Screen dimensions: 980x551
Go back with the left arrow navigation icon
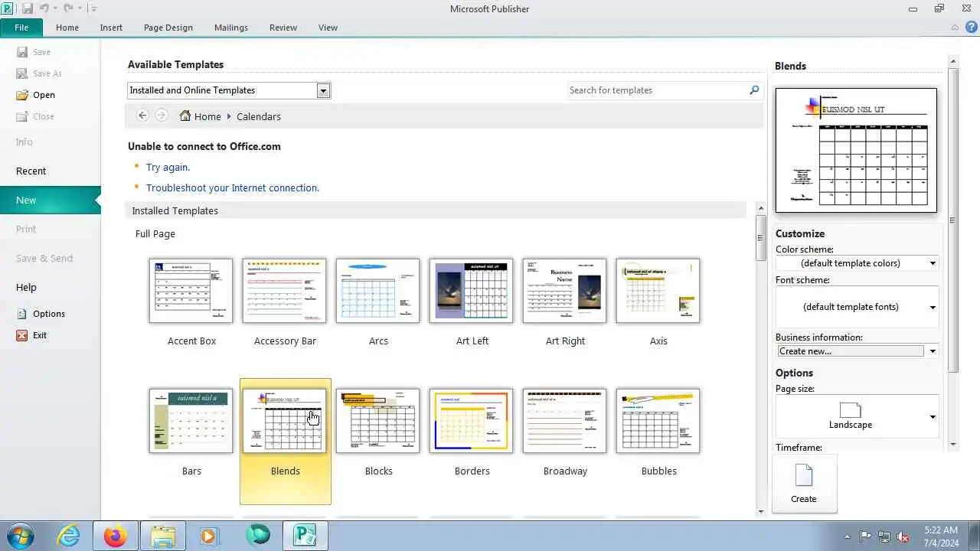tap(142, 116)
